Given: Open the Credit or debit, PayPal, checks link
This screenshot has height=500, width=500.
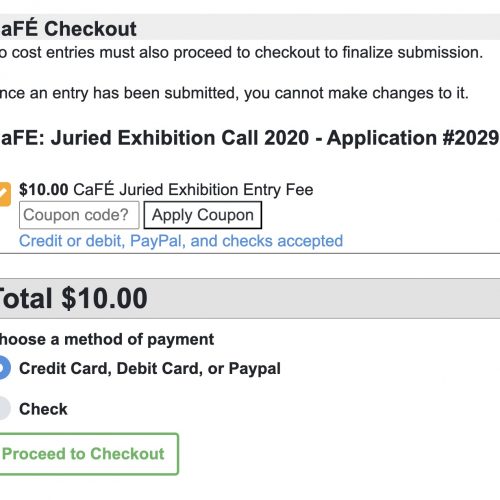Looking at the screenshot, I should tap(181, 241).
